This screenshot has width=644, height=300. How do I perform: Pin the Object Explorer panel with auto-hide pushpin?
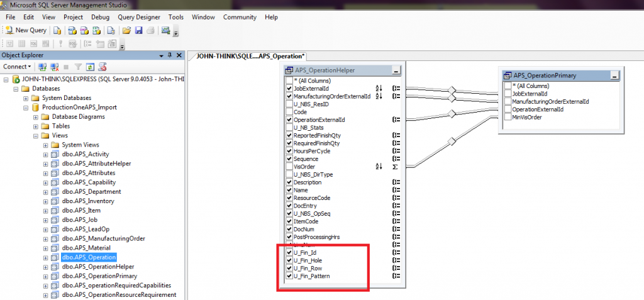(x=170, y=55)
